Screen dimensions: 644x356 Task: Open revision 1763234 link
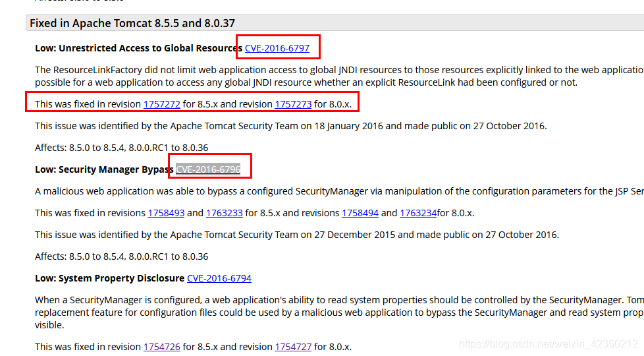(418, 213)
